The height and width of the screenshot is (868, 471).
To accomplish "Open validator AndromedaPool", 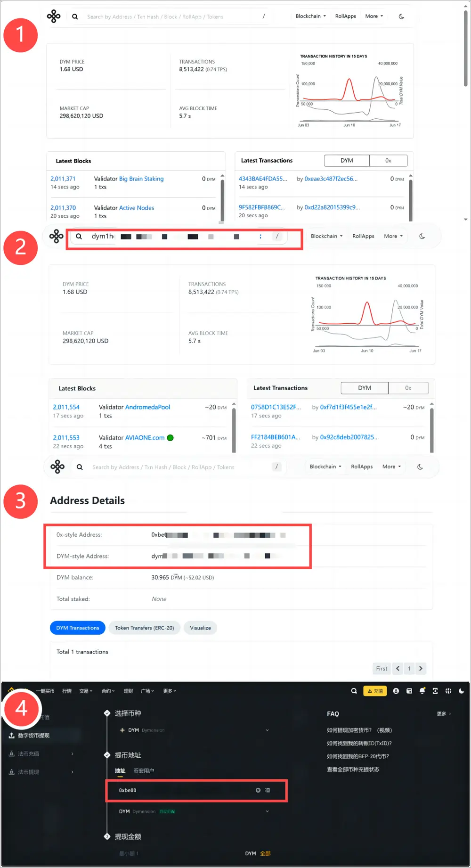I will click(x=147, y=407).
